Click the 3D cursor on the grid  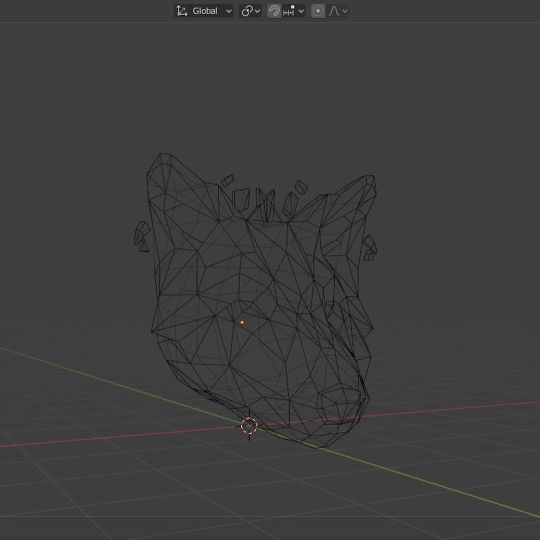[249, 426]
